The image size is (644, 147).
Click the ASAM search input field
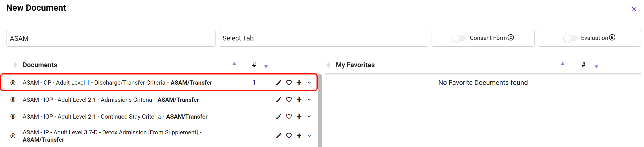pos(111,38)
